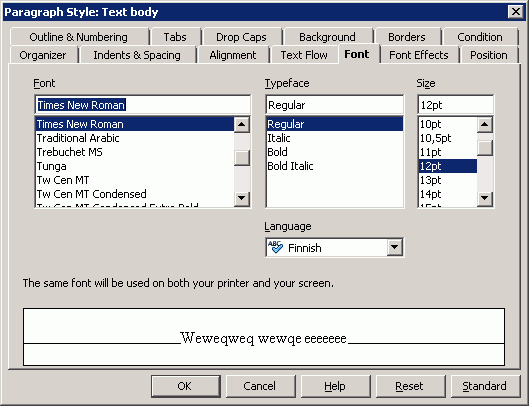The width and height of the screenshot is (529, 406).
Task: Open the Tabs tab
Action: coord(175,37)
